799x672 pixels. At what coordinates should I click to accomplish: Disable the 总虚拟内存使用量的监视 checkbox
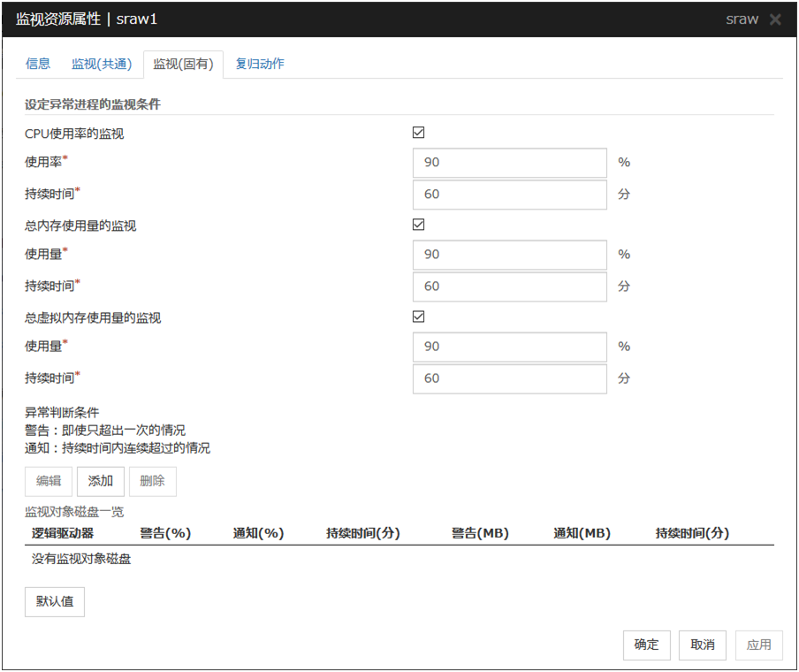[x=419, y=317]
